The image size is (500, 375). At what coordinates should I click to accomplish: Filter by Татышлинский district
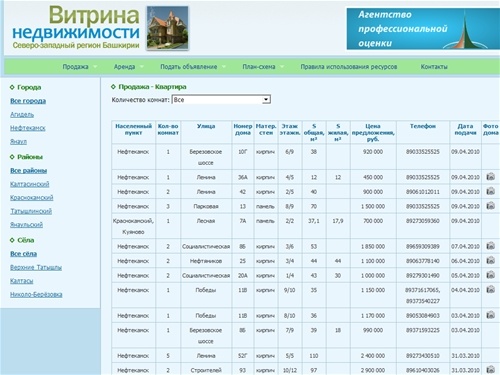tap(31, 211)
